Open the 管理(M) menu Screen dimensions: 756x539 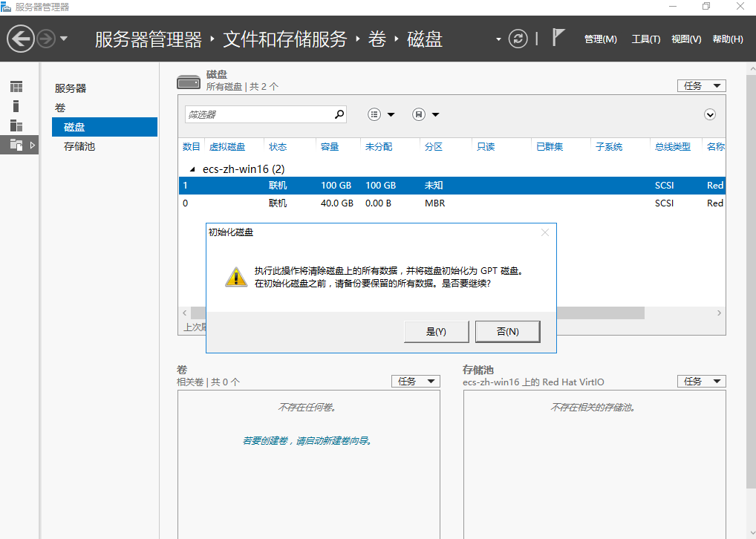(x=600, y=39)
